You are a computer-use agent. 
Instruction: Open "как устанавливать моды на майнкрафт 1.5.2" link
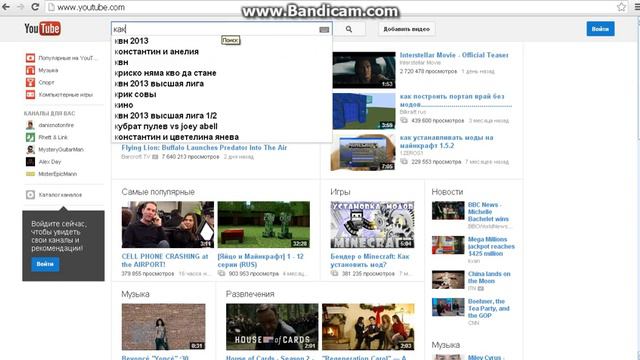pyautogui.click(x=447, y=141)
